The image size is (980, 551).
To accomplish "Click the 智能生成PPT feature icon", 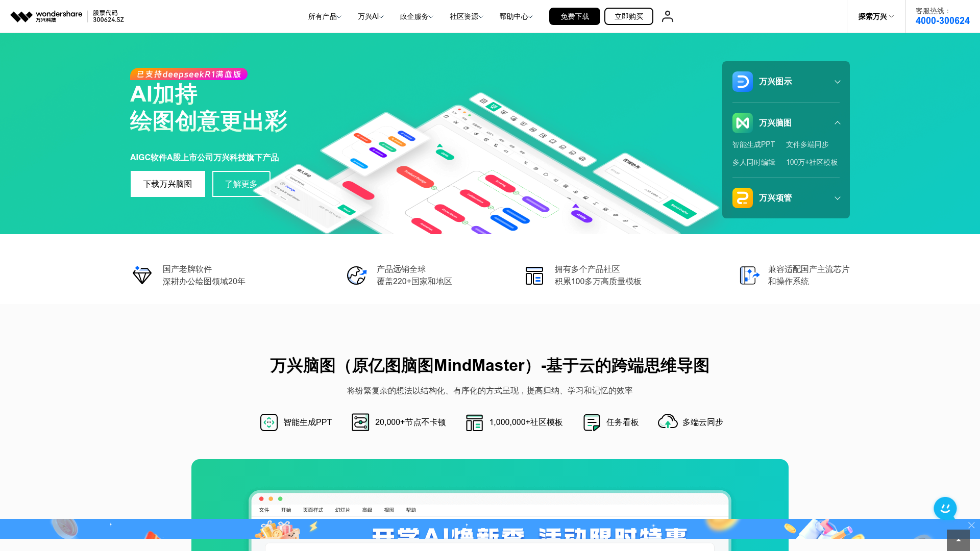I will pos(269,422).
